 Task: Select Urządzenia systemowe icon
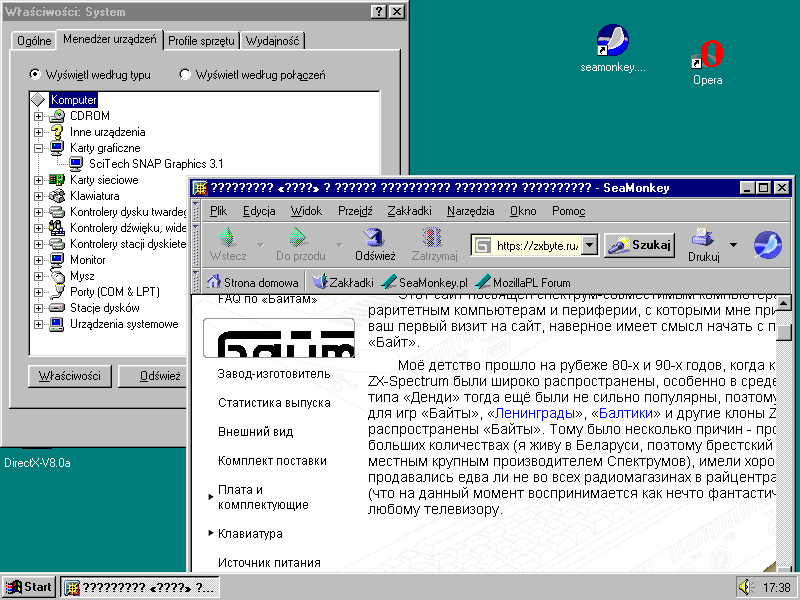(x=57, y=324)
